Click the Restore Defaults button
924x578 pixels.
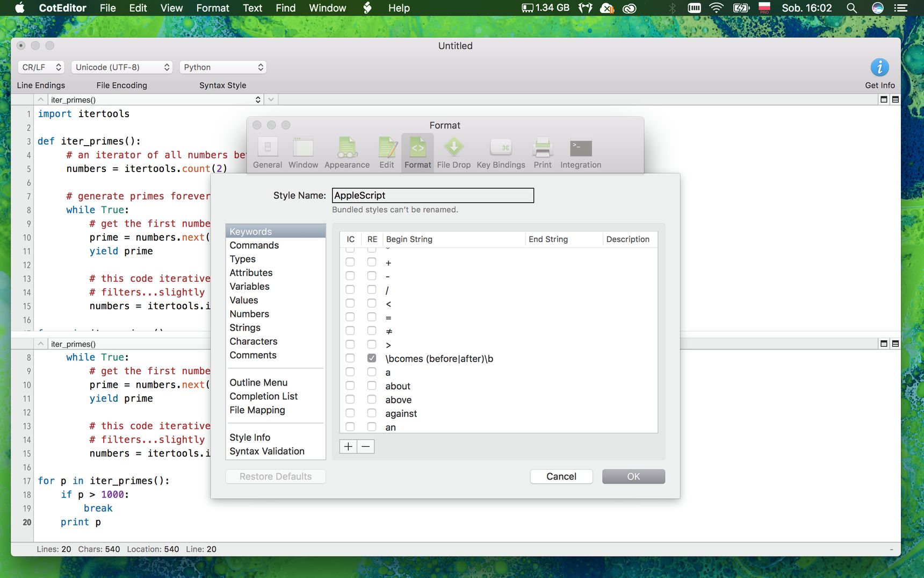[x=276, y=476]
